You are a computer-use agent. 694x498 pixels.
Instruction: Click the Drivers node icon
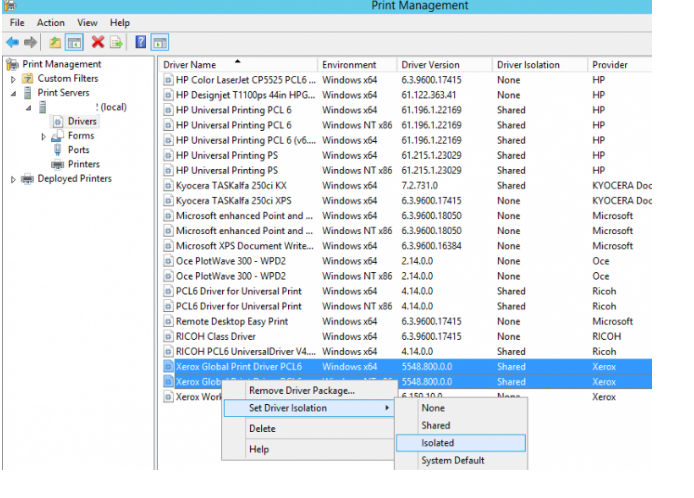58,121
